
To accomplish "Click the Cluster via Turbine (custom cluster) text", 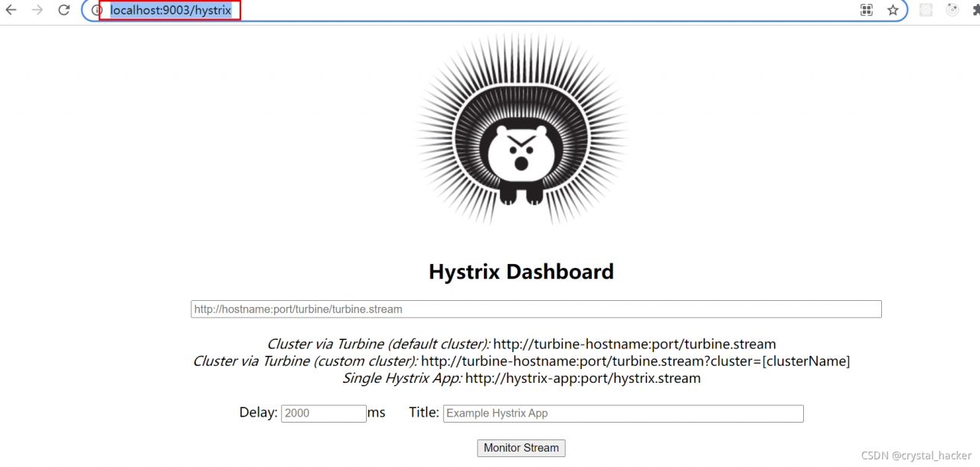I will coord(305,361).
